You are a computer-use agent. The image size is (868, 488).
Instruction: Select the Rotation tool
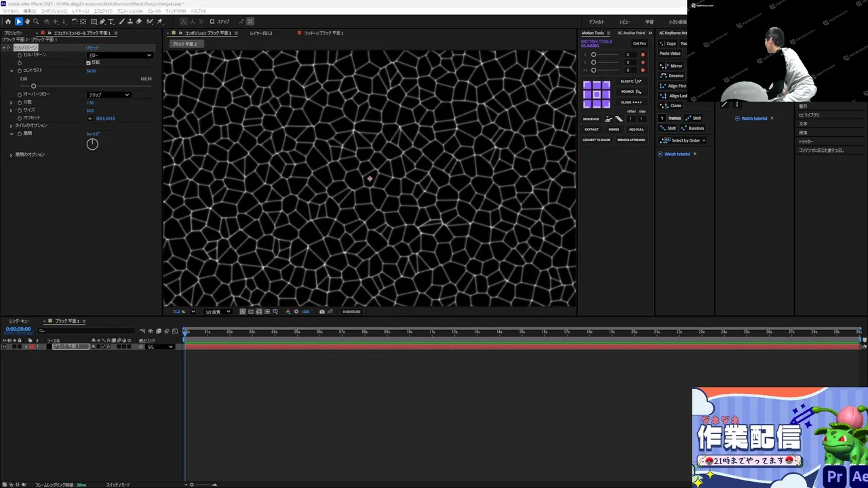[75, 22]
